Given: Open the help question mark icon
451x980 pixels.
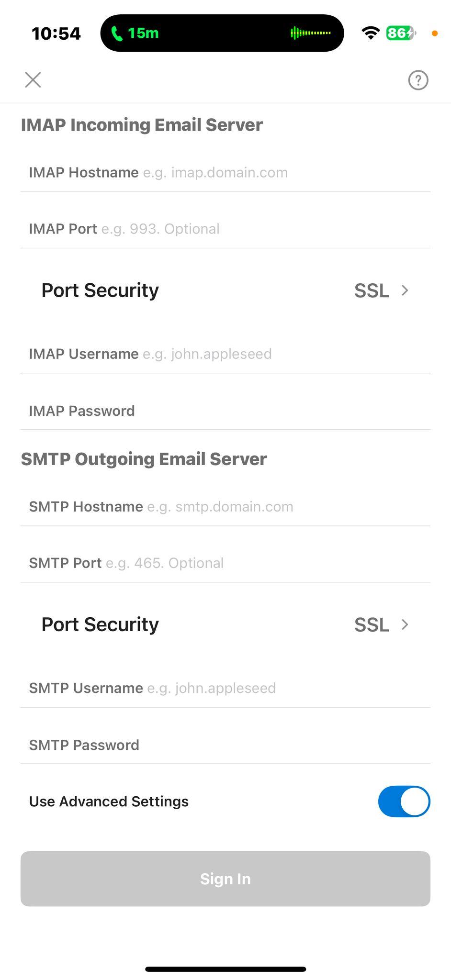Looking at the screenshot, I should [418, 80].
